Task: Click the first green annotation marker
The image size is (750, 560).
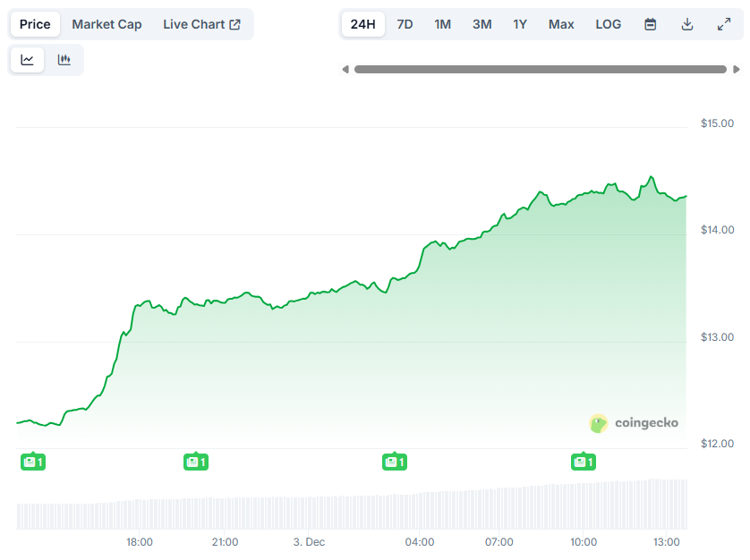Action: tap(33, 462)
